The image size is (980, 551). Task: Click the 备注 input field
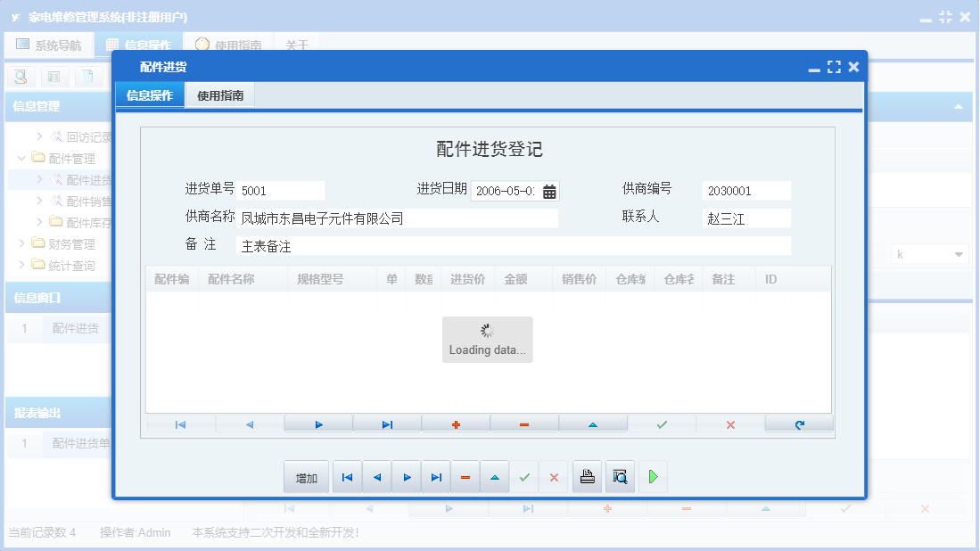pos(514,245)
